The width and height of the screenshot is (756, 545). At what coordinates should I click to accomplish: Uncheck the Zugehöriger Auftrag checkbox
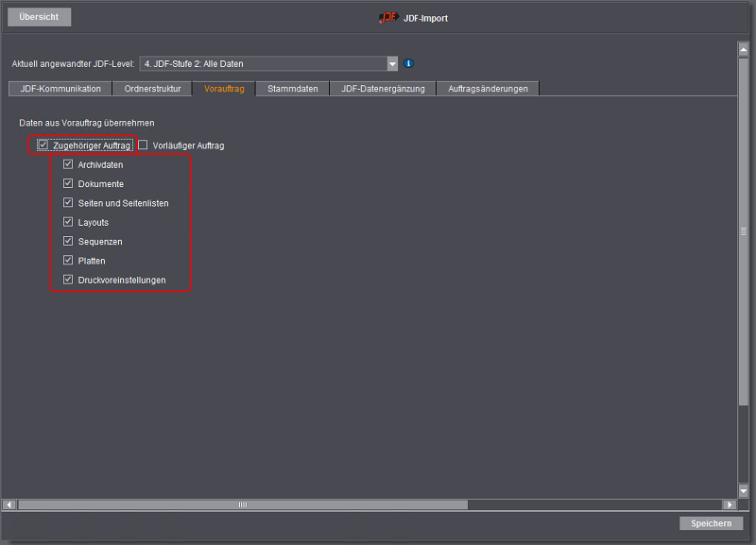tap(43, 145)
